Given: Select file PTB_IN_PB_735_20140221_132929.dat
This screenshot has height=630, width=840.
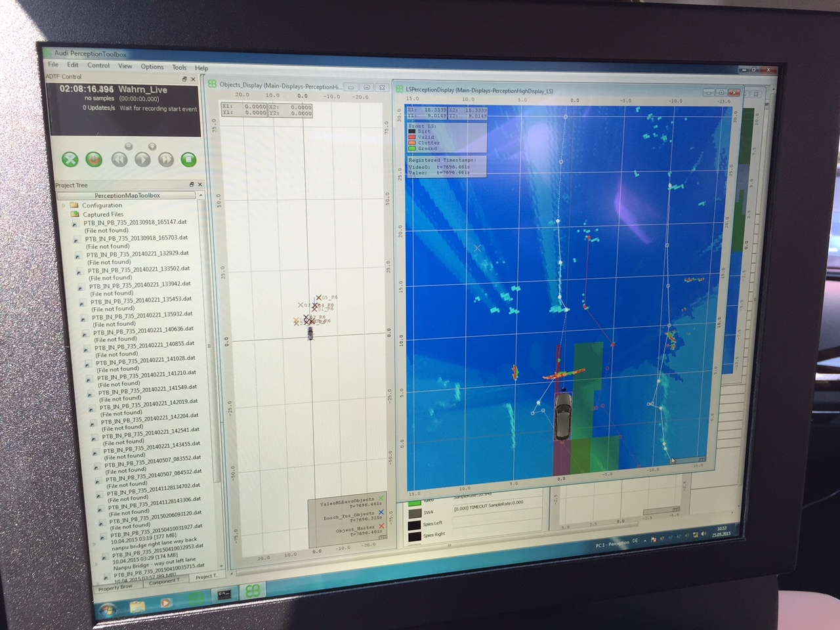Looking at the screenshot, I should pos(138,254).
